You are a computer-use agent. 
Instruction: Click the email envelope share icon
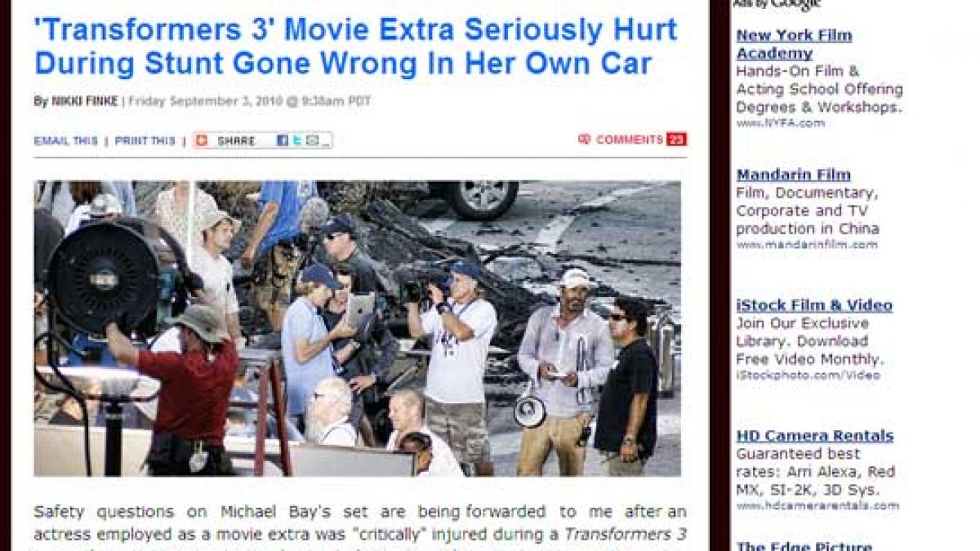(312, 140)
